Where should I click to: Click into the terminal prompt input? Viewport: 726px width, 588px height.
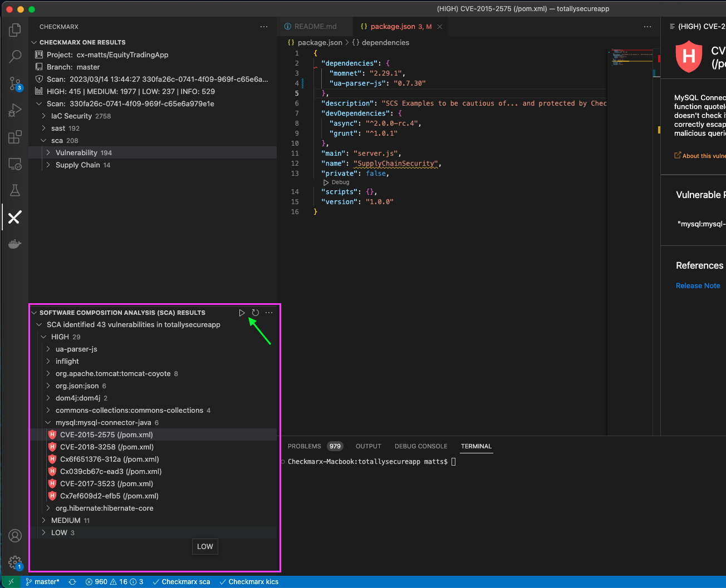[454, 462]
